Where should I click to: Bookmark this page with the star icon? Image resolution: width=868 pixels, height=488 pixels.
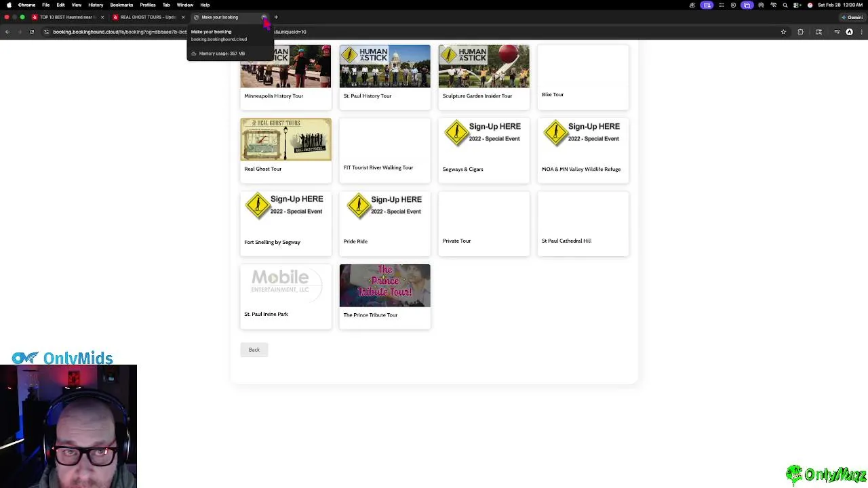(x=783, y=32)
